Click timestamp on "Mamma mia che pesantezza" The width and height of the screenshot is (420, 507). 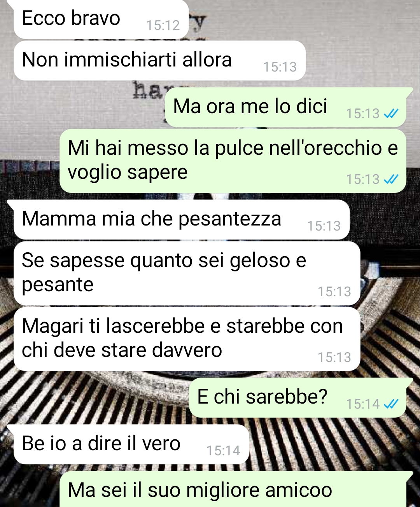click(x=324, y=226)
